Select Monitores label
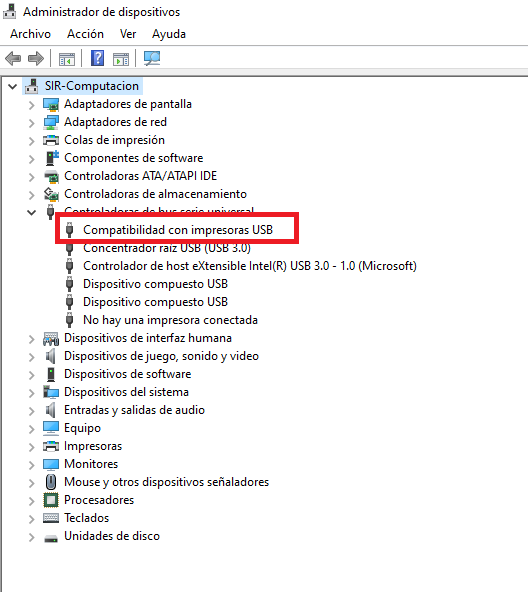The width and height of the screenshot is (528, 592). coord(91,464)
